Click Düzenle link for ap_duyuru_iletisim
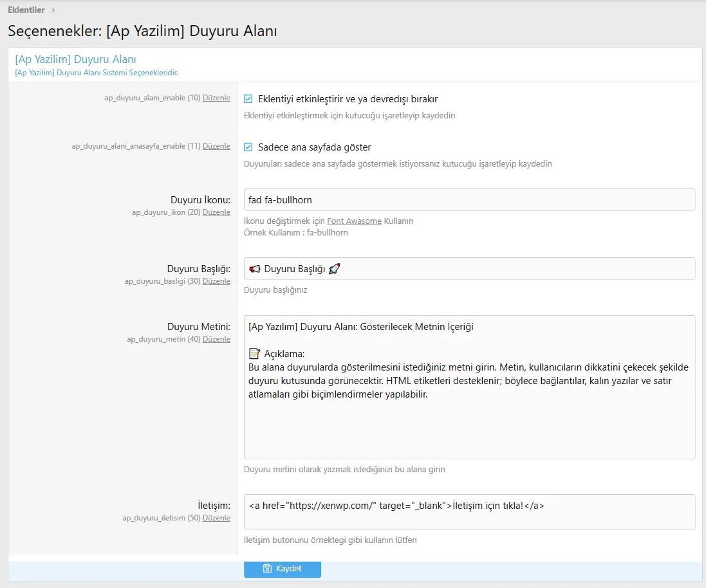 216,518
